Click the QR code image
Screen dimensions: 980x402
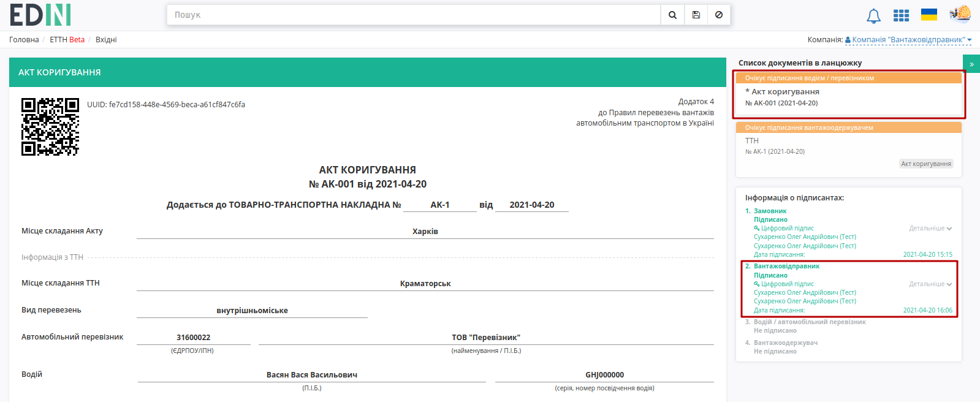[x=50, y=127]
